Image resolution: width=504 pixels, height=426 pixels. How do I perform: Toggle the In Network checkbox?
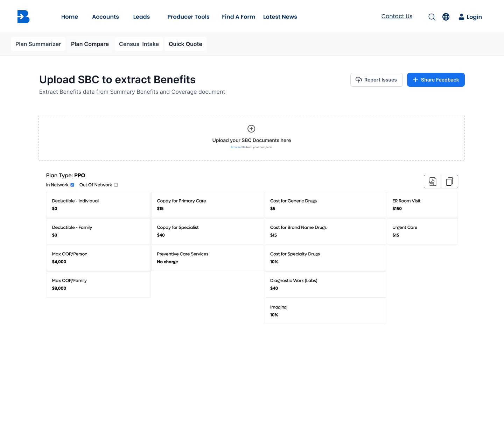72,185
